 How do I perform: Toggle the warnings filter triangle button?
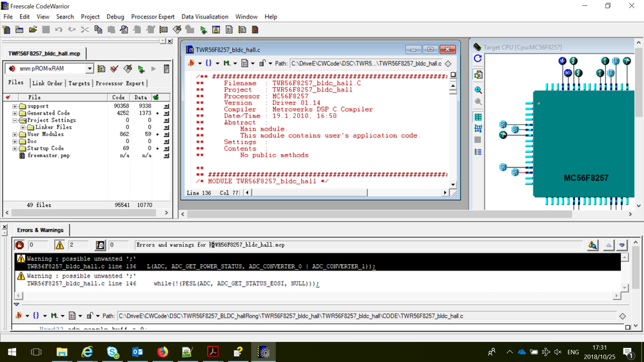[59, 245]
